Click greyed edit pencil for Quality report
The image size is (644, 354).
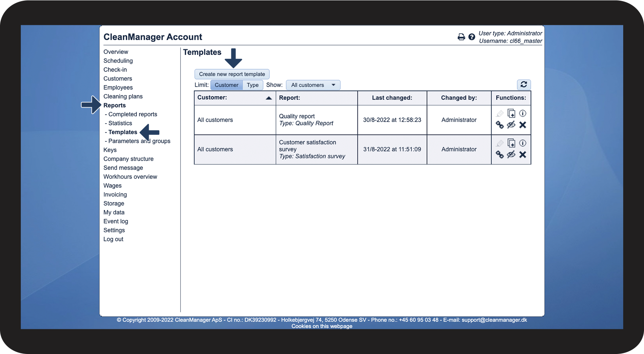coord(500,114)
